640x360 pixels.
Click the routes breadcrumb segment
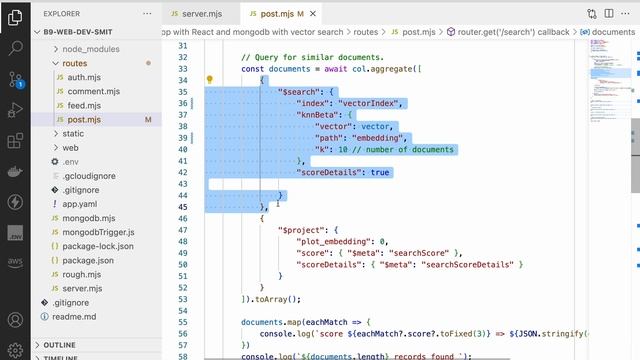coord(366,32)
